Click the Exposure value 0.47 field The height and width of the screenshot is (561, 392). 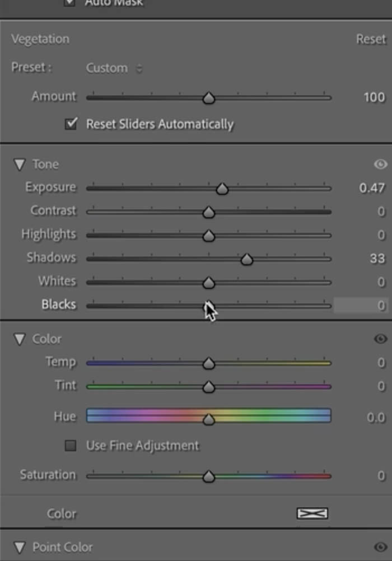coord(372,188)
